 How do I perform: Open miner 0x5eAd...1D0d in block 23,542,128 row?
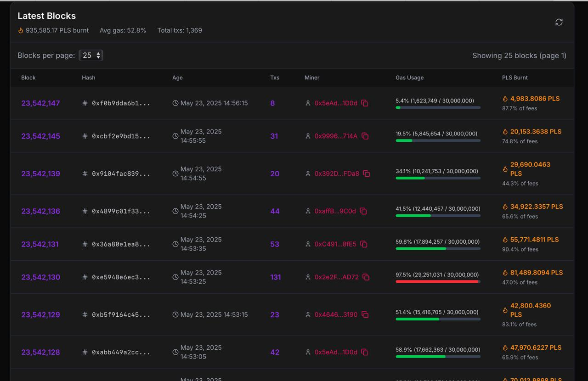(336, 353)
